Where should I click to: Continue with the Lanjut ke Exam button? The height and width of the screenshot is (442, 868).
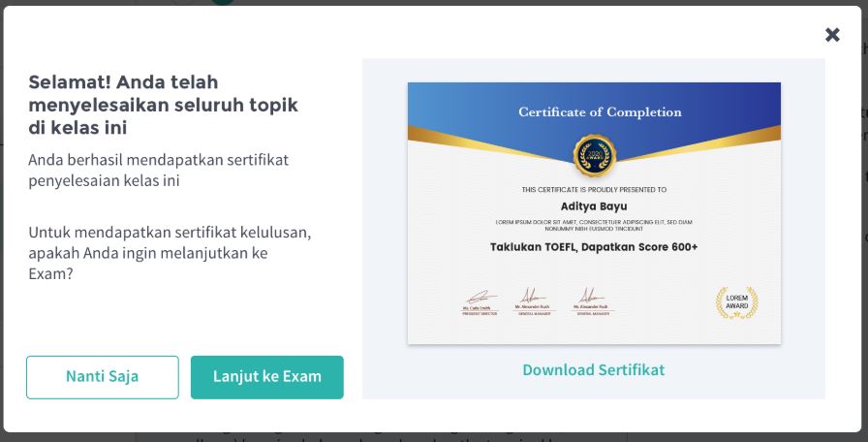click(x=266, y=377)
